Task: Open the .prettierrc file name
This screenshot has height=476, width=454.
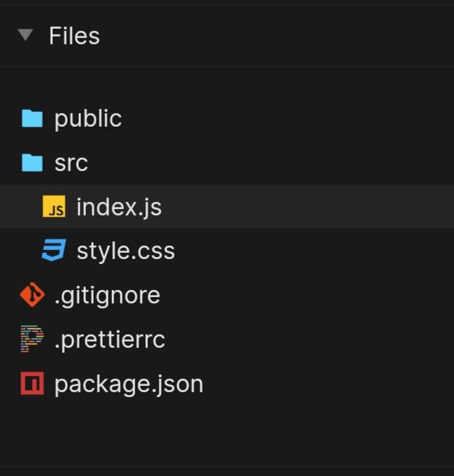Action: click(110, 339)
